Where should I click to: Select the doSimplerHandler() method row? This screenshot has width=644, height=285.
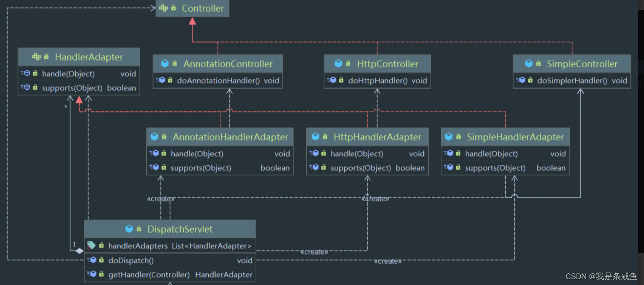[572, 80]
